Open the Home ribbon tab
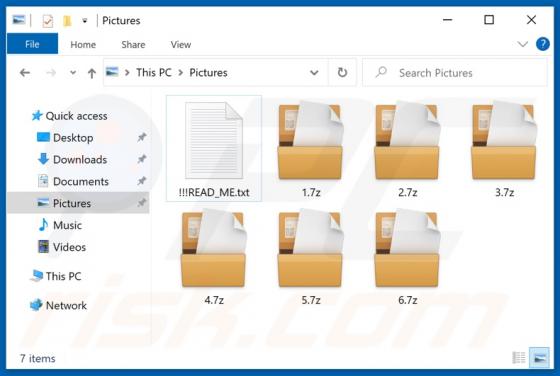This screenshot has width=560, height=376. [83, 45]
